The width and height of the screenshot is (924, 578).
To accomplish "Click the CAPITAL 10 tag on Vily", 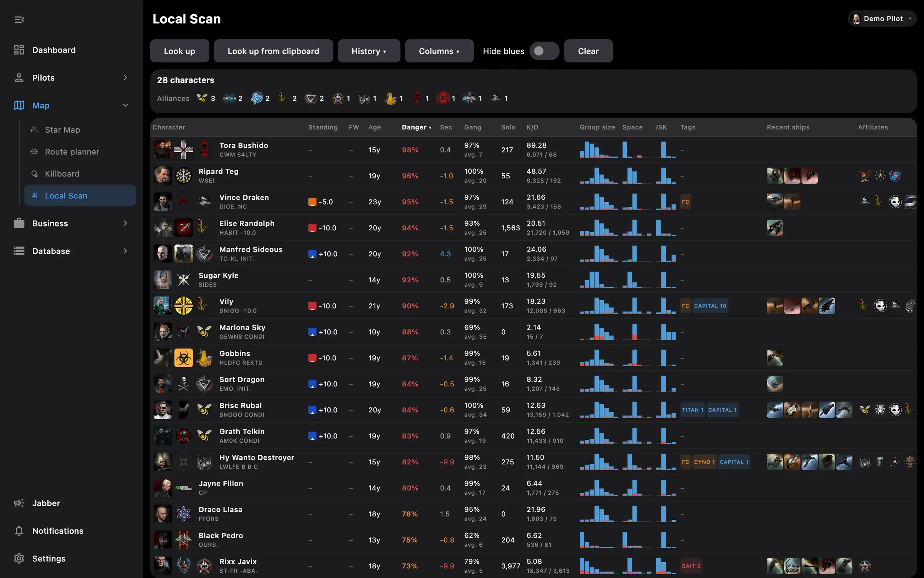I will 710,306.
